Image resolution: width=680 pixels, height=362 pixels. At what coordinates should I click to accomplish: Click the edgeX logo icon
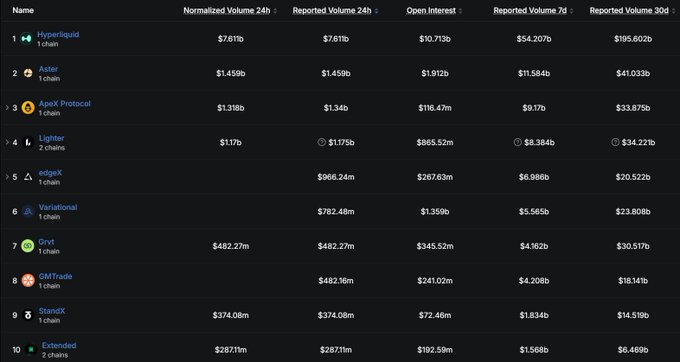point(28,177)
